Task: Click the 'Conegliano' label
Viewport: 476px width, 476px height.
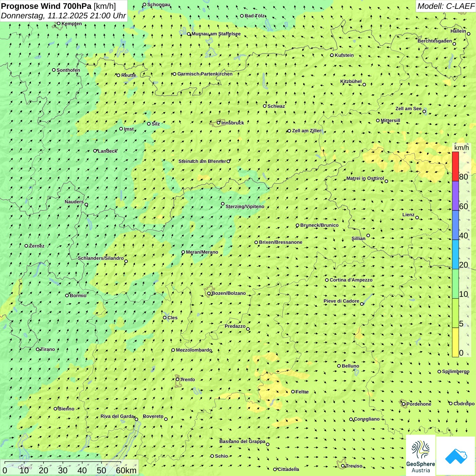Action: [367, 419]
